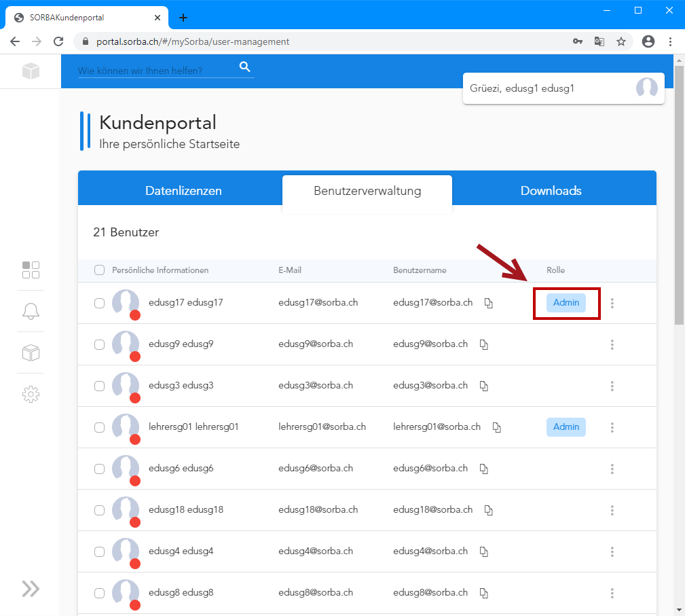Click the Admin badge for edusg17
This screenshot has height=616, width=685.
pos(566,303)
